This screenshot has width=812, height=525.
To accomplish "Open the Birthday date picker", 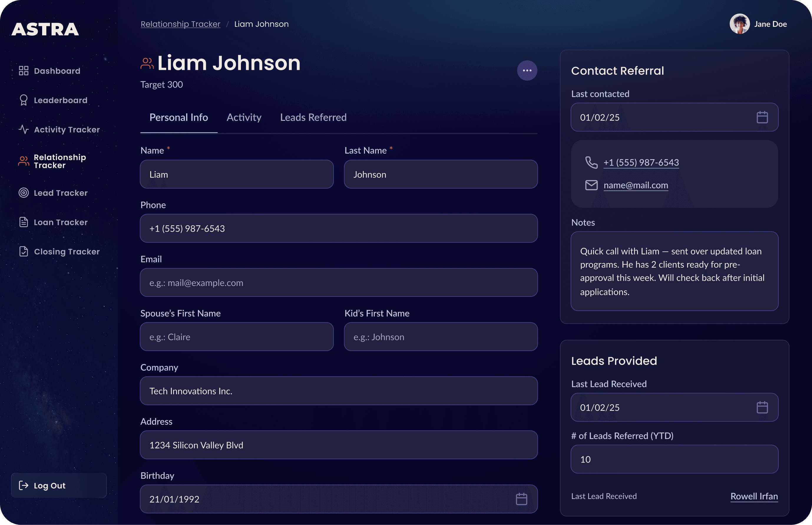I will (x=522, y=499).
